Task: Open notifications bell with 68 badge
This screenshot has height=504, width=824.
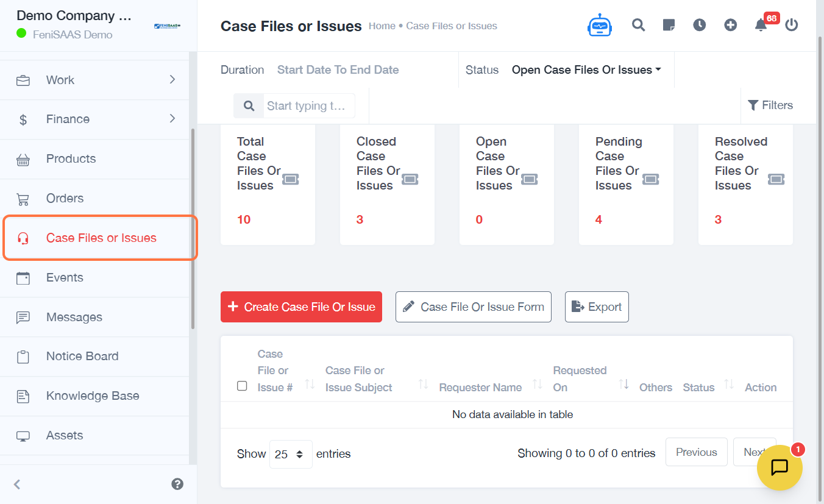Action: (x=761, y=25)
